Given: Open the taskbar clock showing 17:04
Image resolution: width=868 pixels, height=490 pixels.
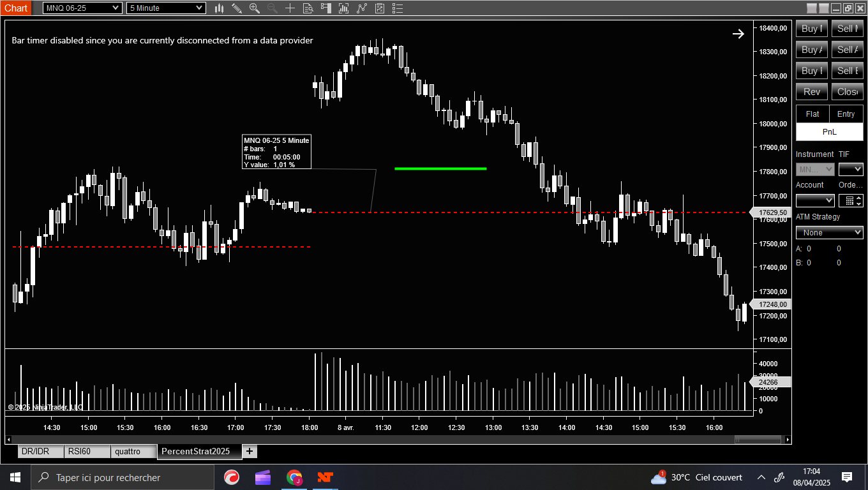Looking at the screenshot, I should 811,477.
